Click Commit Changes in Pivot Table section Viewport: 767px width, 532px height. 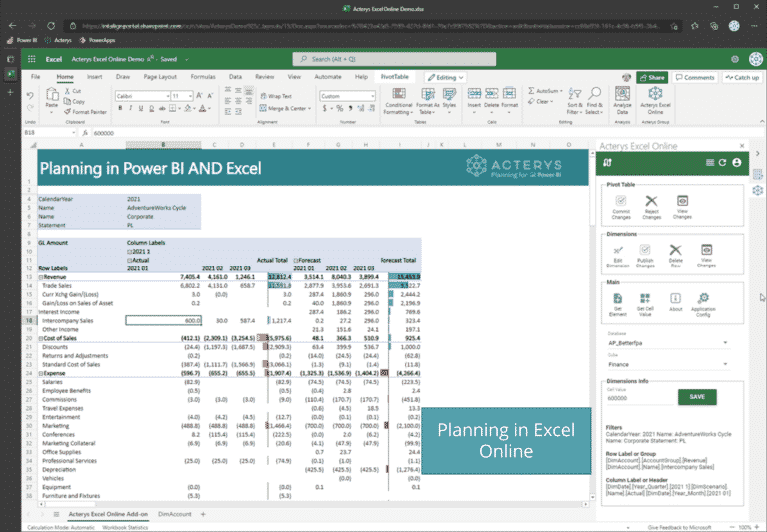click(619, 204)
